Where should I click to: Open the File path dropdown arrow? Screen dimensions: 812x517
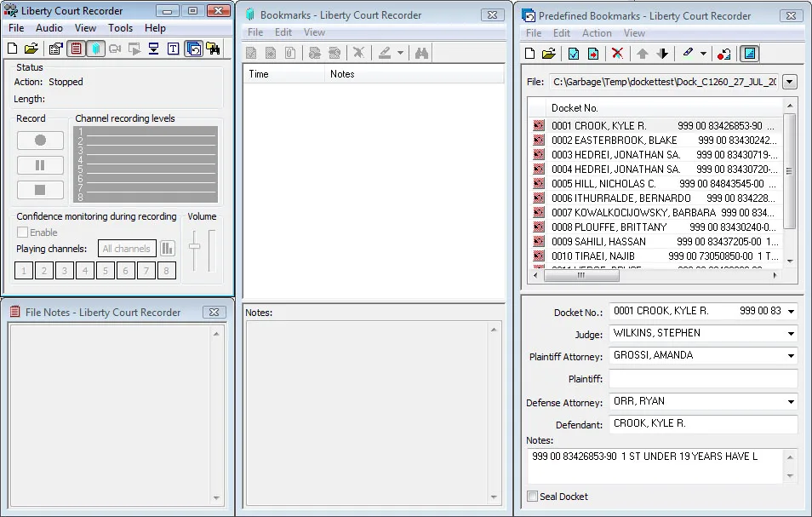pos(790,82)
